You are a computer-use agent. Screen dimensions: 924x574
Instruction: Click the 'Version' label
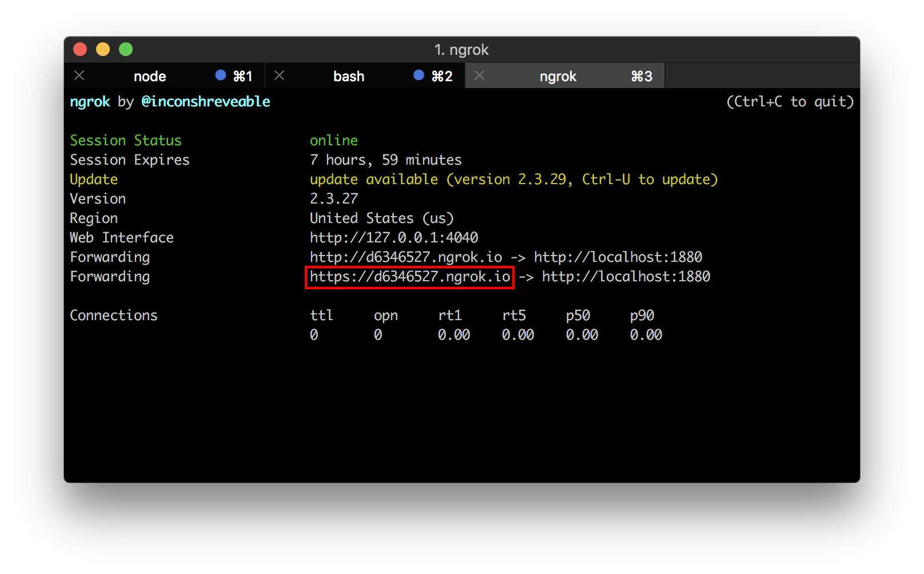[98, 199]
